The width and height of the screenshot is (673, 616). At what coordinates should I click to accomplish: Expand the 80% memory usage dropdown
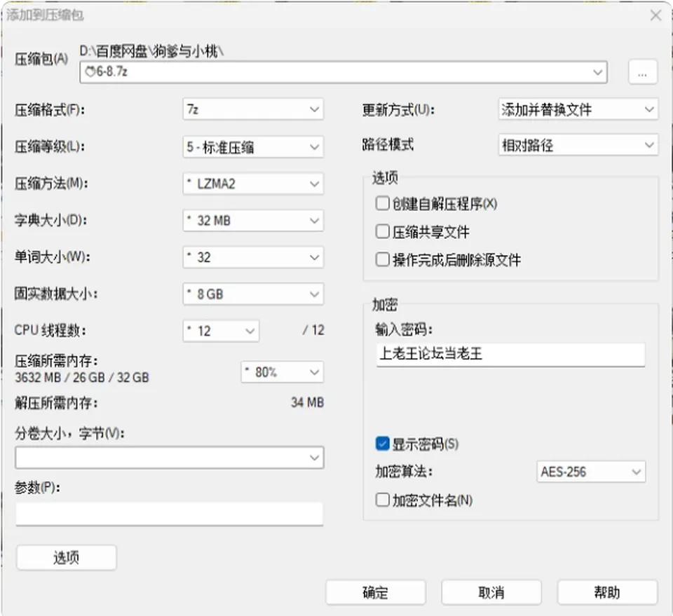tap(282, 372)
